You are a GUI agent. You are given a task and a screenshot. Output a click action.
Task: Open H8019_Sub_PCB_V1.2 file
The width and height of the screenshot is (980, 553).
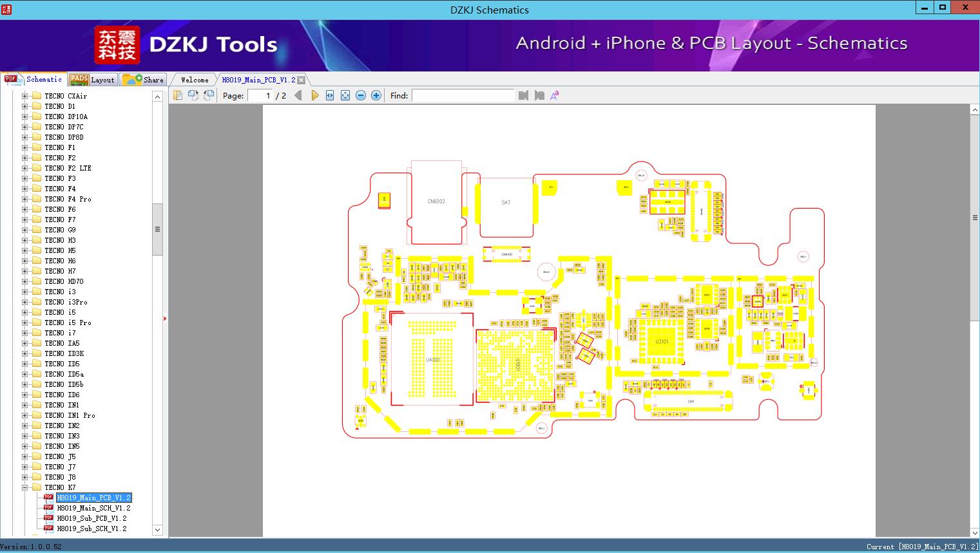tap(91, 518)
